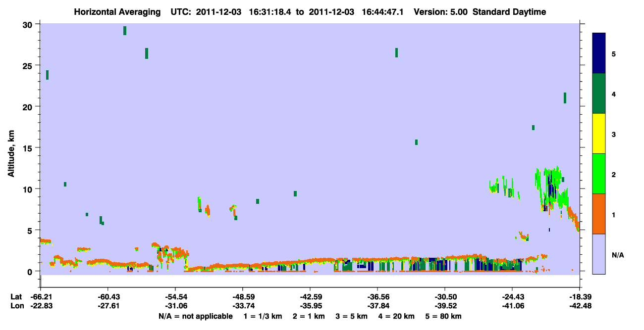Click the altitude tick label 25
644x330 pixels.
(28, 66)
